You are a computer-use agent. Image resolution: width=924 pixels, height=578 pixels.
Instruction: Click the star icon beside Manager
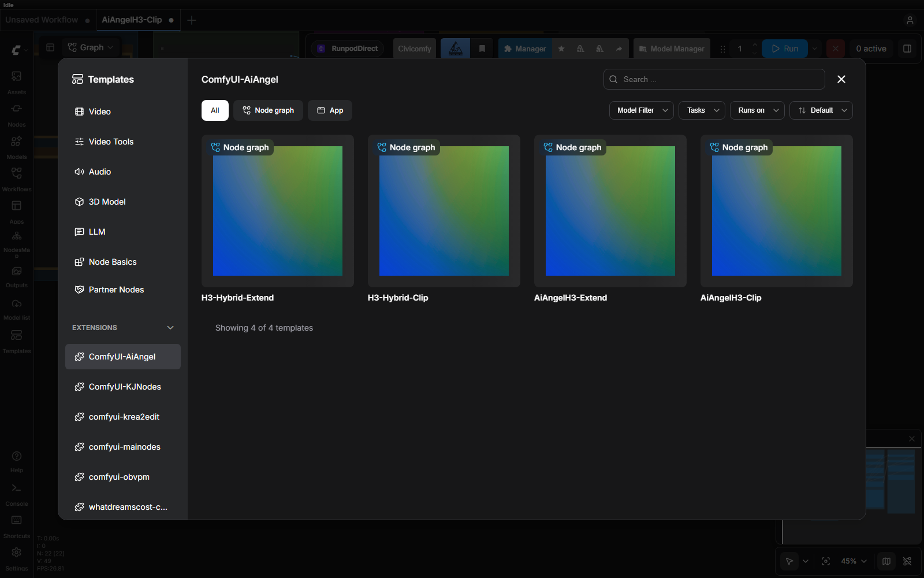[561, 49]
